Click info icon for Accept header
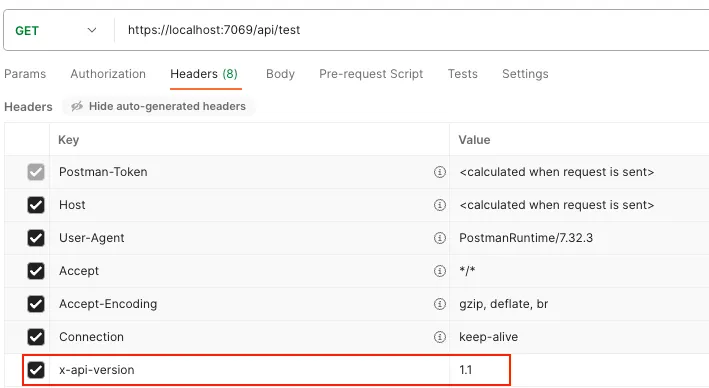 coord(440,271)
